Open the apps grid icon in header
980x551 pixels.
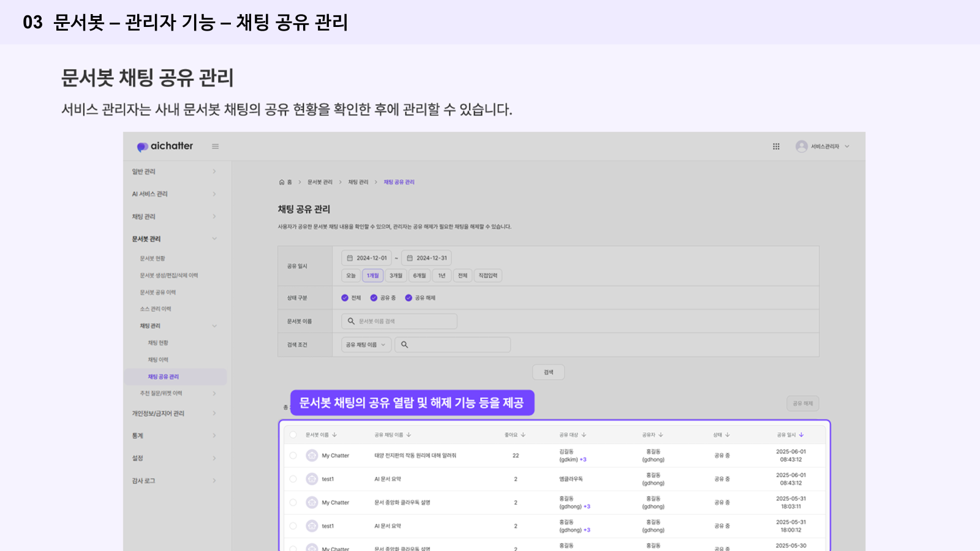click(776, 146)
